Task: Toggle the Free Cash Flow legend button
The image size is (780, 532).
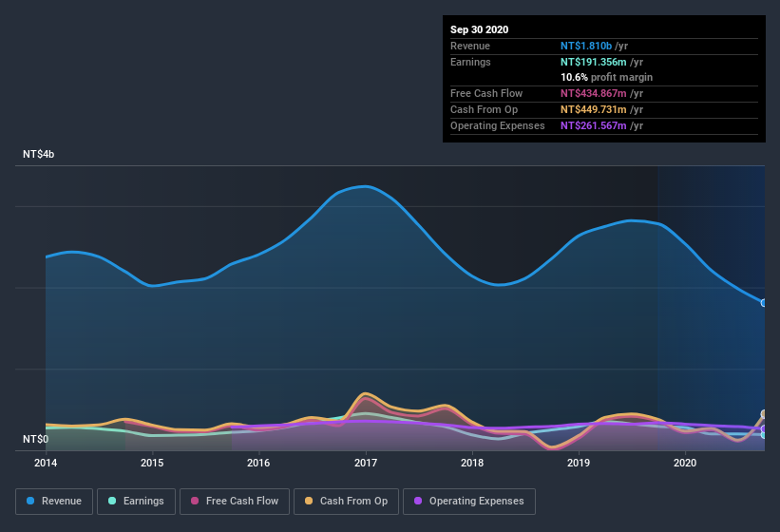Action: tap(235, 502)
